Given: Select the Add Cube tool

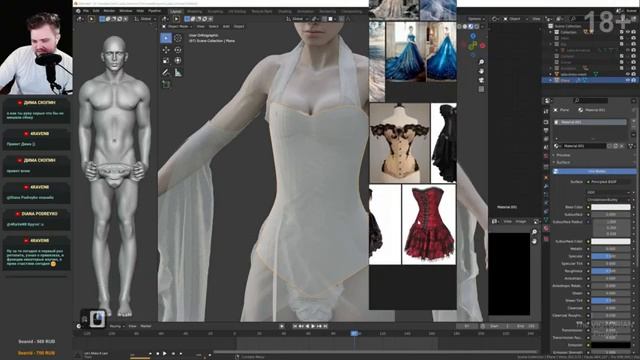Looking at the screenshot, I should (166, 84).
